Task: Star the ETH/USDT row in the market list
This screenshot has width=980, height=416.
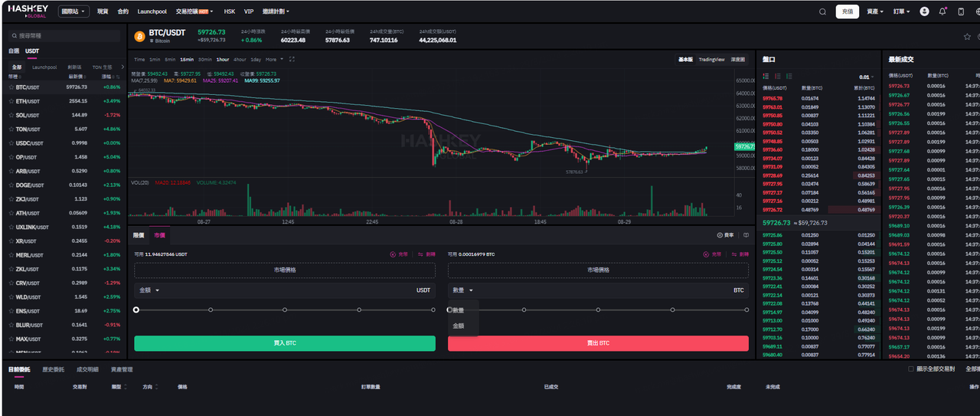Action: click(x=11, y=101)
